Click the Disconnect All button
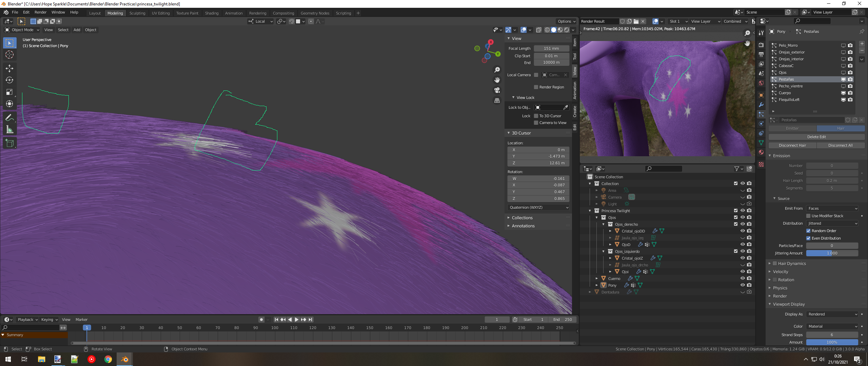The width and height of the screenshot is (868, 366). (840, 145)
